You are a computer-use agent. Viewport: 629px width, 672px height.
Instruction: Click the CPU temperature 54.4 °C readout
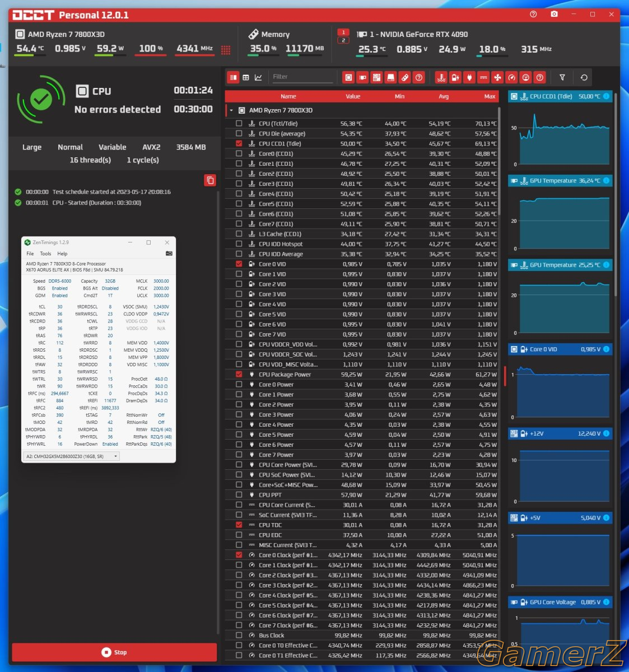point(30,49)
